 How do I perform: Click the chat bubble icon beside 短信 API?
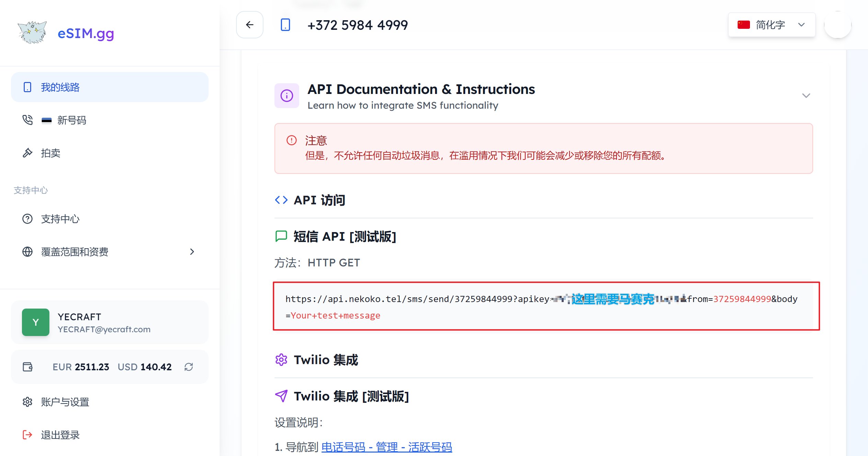point(281,237)
